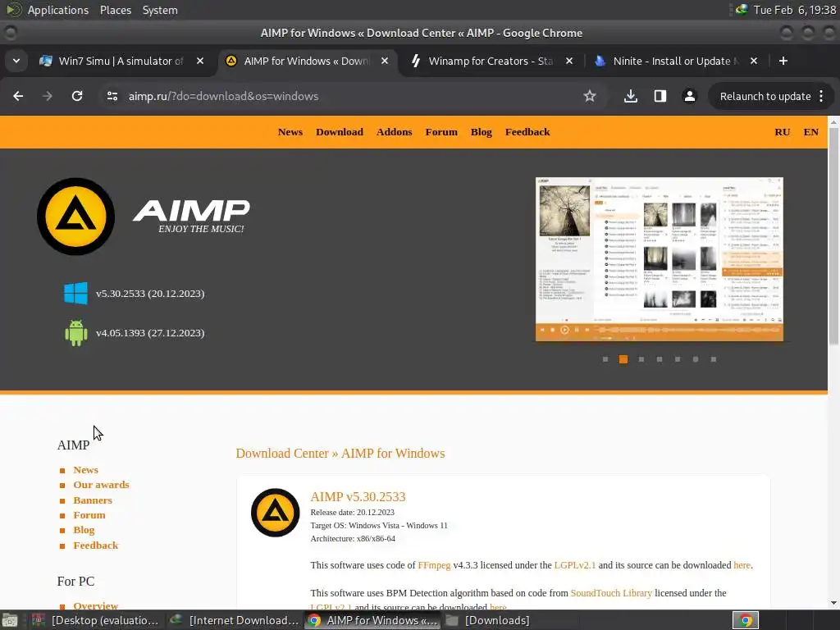Viewport: 840px width, 630px height.
Task: Select the first slideshow dot
Action: tap(605, 359)
